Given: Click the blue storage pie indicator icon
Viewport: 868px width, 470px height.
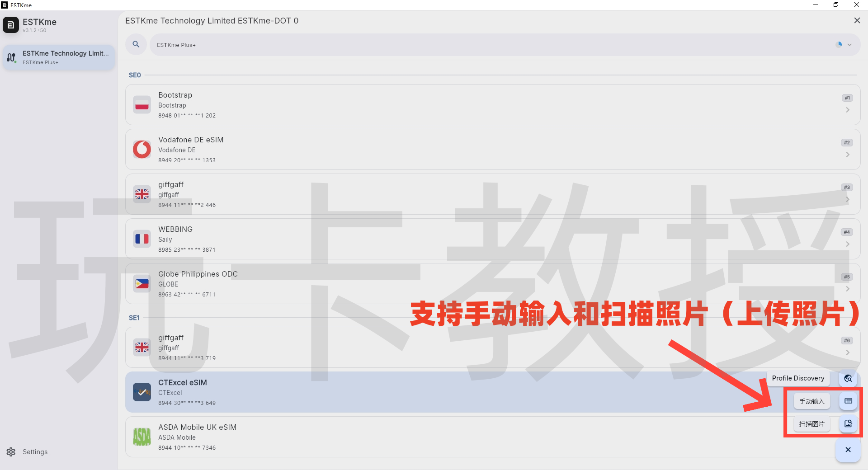Looking at the screenshot, I should [x=839, y=44].
